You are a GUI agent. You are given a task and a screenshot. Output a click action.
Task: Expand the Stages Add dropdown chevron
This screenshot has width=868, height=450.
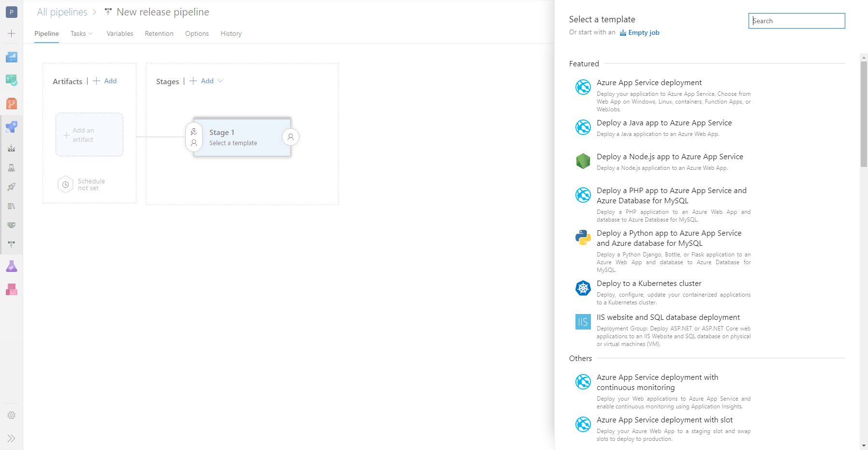[221, 81]
